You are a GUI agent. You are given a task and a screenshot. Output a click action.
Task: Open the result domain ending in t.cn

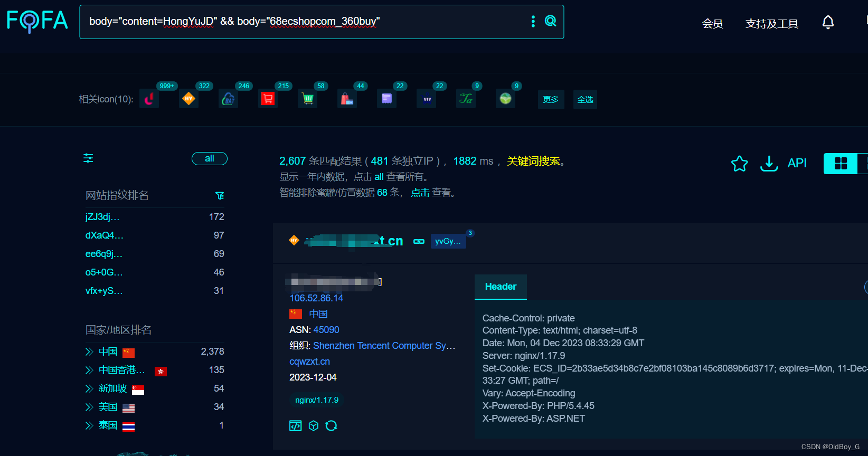[355, 241]
